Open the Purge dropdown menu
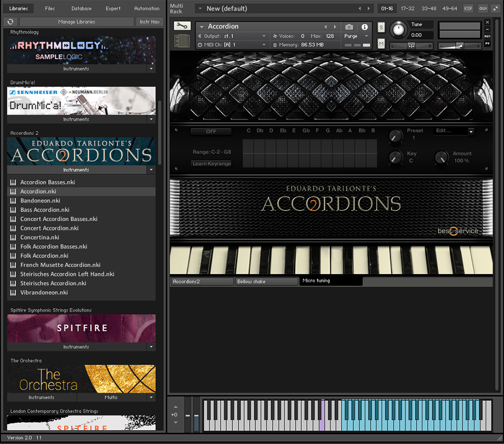Screen dimensions: 504x444 pyautogui.click(x=356, y=36)
